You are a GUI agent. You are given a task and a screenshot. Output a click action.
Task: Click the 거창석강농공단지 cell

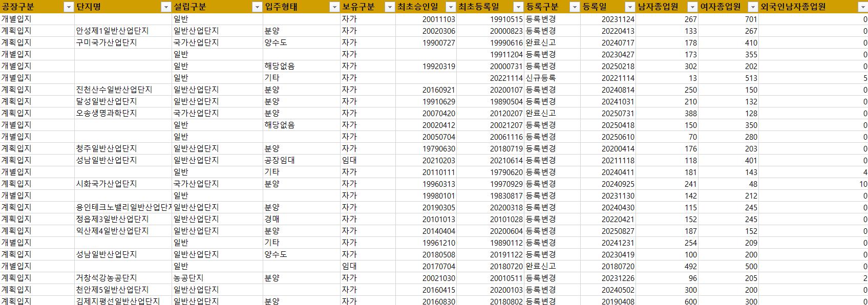pos(107,278)
